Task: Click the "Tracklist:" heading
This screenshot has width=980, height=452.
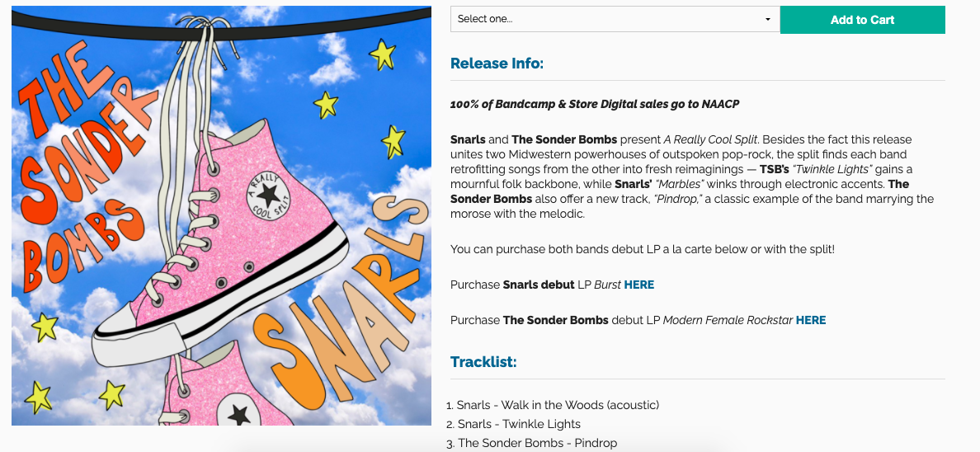Action: click(x=483, y=362)
